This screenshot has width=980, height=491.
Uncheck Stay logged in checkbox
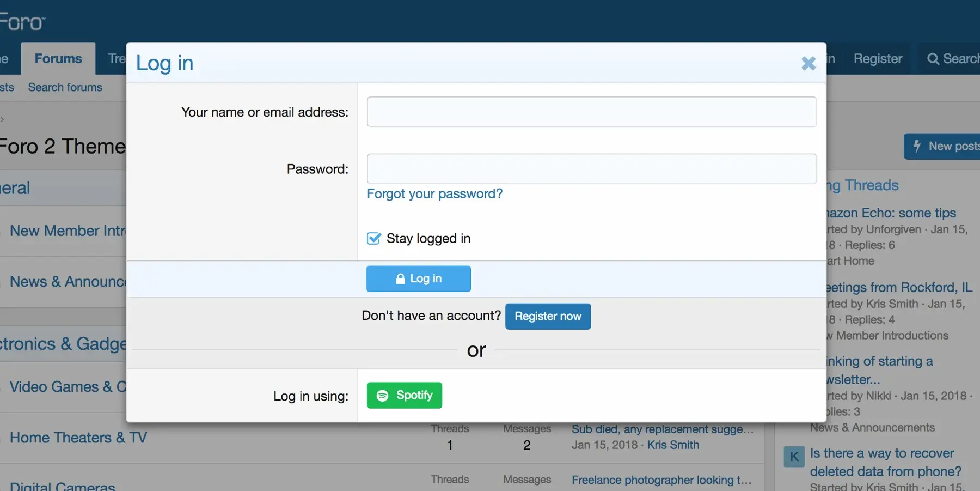click(x=374, y=239)
